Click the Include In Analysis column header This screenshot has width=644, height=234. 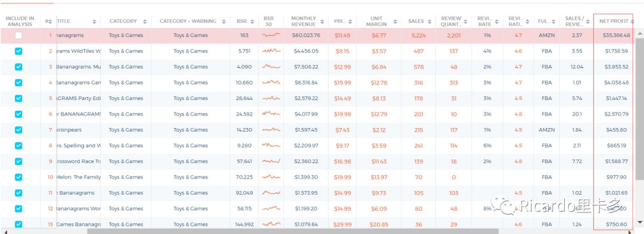pos(20,21)
